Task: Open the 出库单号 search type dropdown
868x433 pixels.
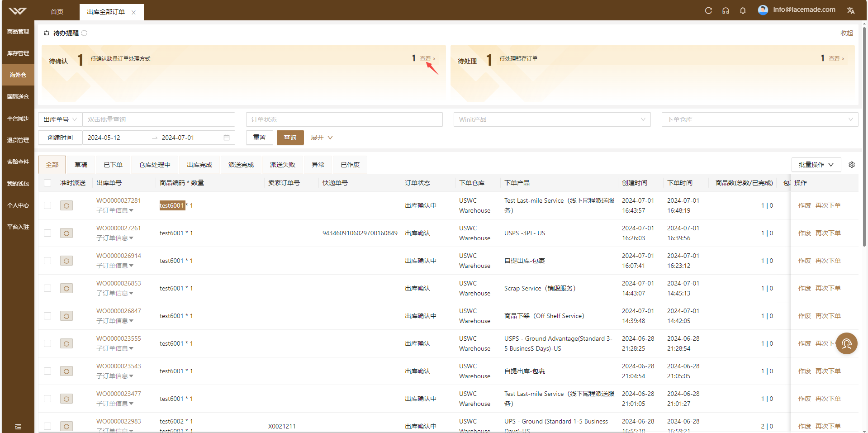Action: click(60, 119)
